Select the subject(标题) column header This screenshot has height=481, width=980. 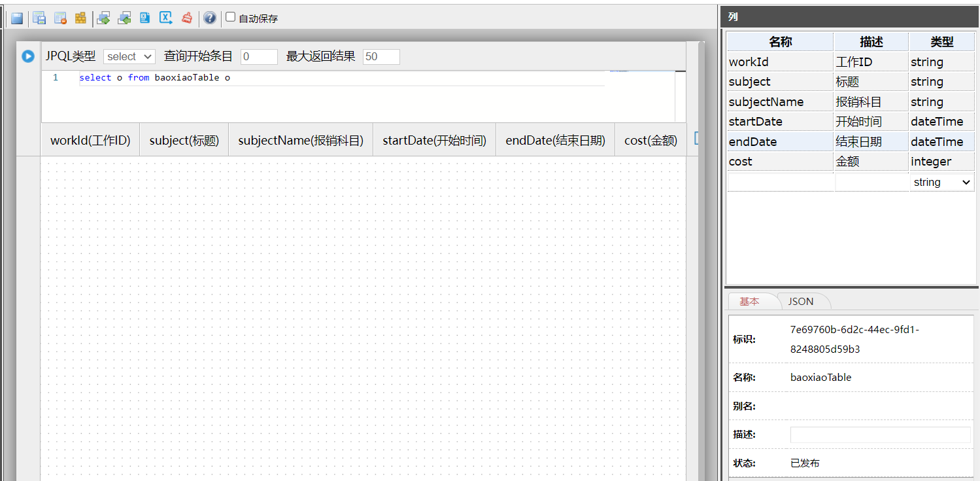(184, 140)
